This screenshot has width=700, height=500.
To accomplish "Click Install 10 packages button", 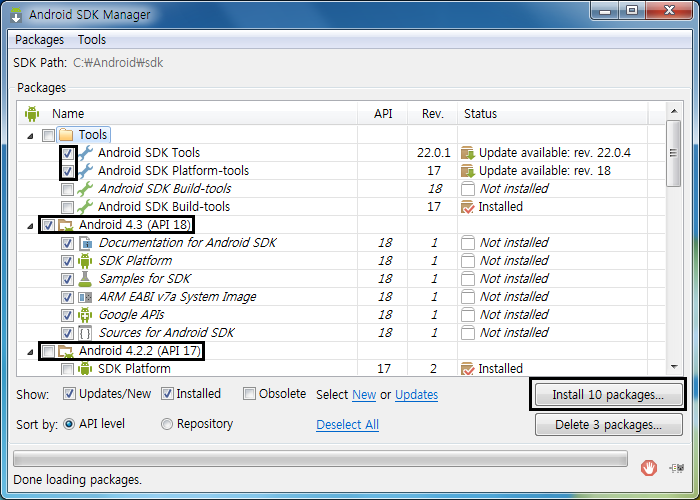I will pyautogui.click(x=608, y=394).
